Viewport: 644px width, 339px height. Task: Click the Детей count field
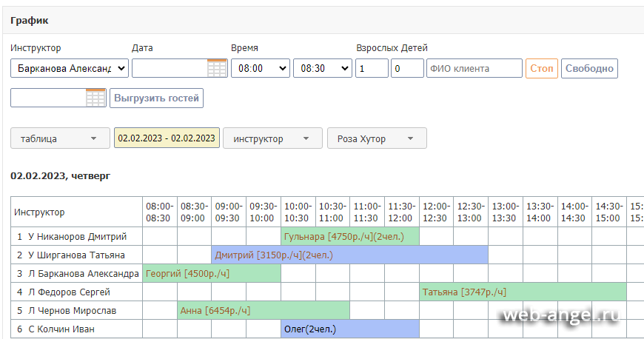pyautogui.click(x=406, y=69)
